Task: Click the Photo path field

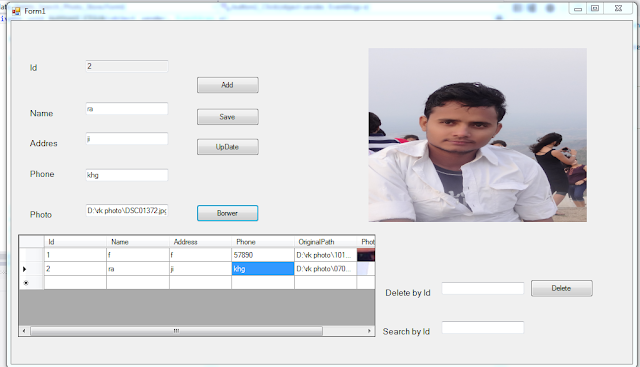Action: point(127,210)
